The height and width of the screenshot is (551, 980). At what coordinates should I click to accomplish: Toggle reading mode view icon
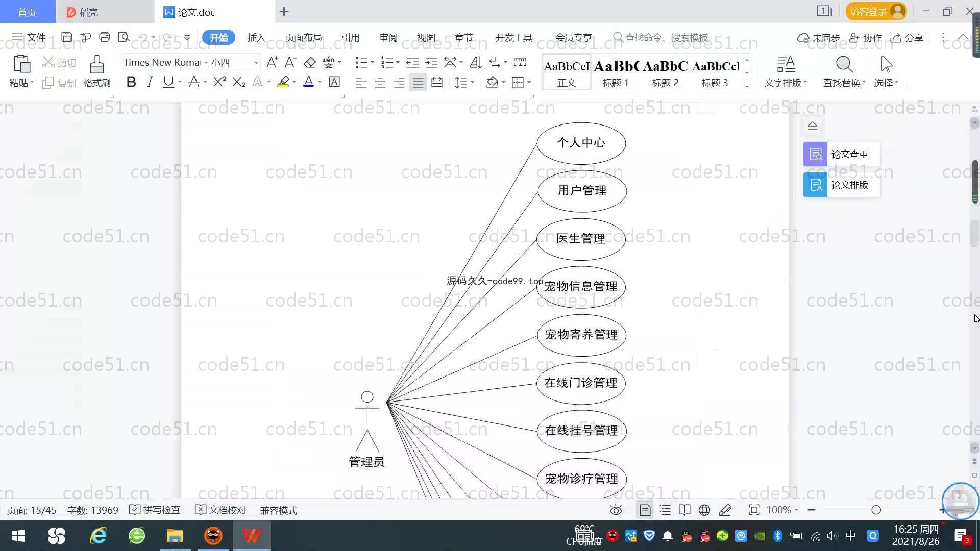tap(684, 510)
